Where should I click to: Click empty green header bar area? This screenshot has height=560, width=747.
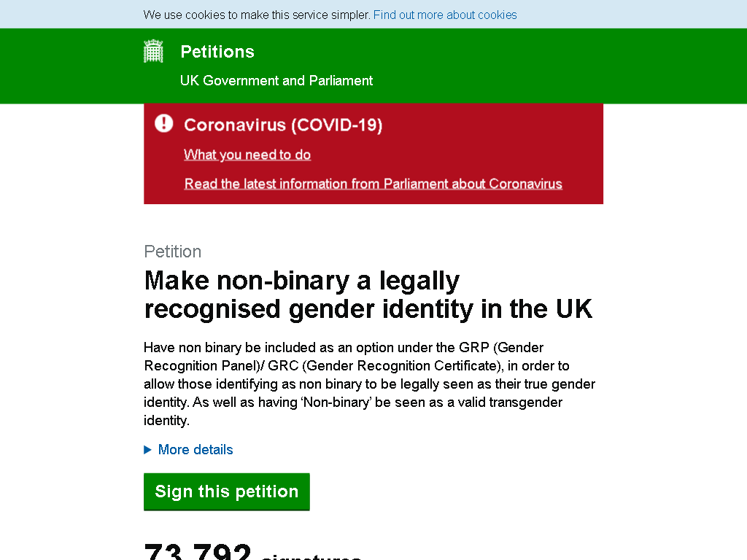point(548,66)
